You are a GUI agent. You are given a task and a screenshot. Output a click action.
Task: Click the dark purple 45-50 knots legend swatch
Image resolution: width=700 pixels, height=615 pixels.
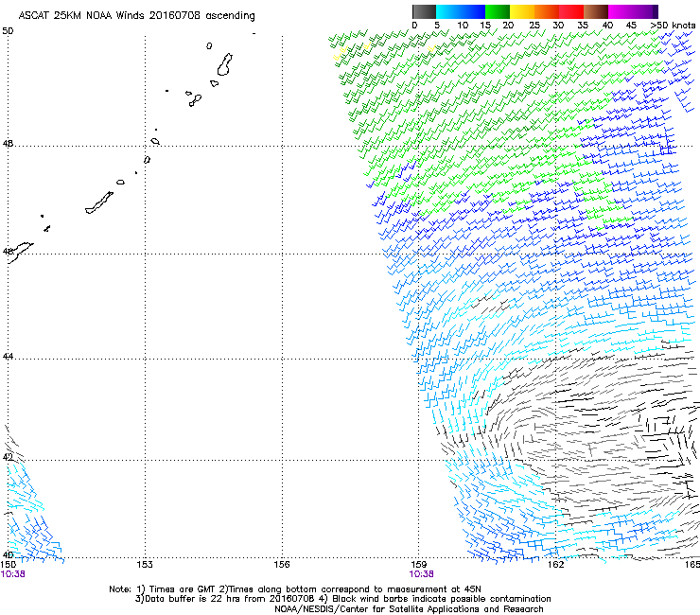pyautogui.click(x=645, y=11)
